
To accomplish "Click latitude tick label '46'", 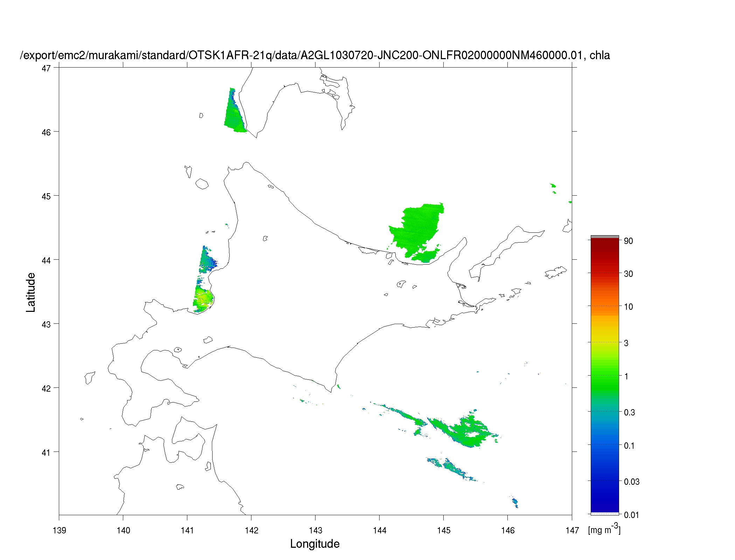I will click(46, 132).
